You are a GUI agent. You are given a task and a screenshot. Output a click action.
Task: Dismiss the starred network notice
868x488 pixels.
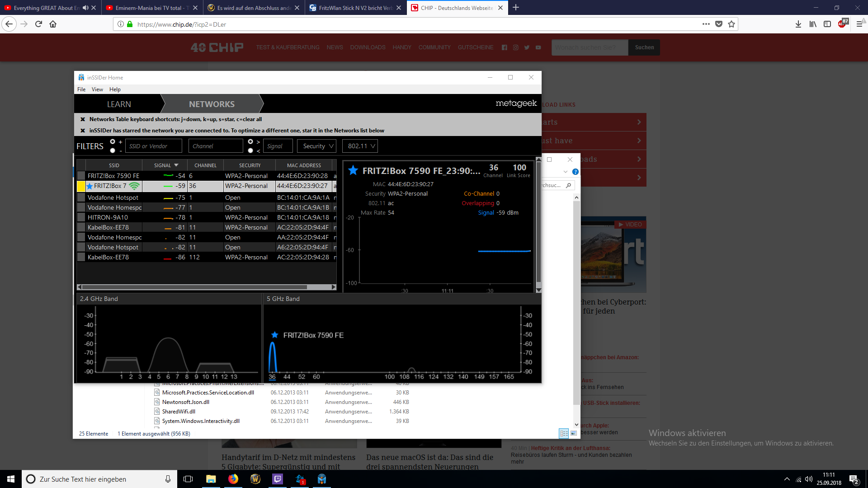tap(83, 131)
